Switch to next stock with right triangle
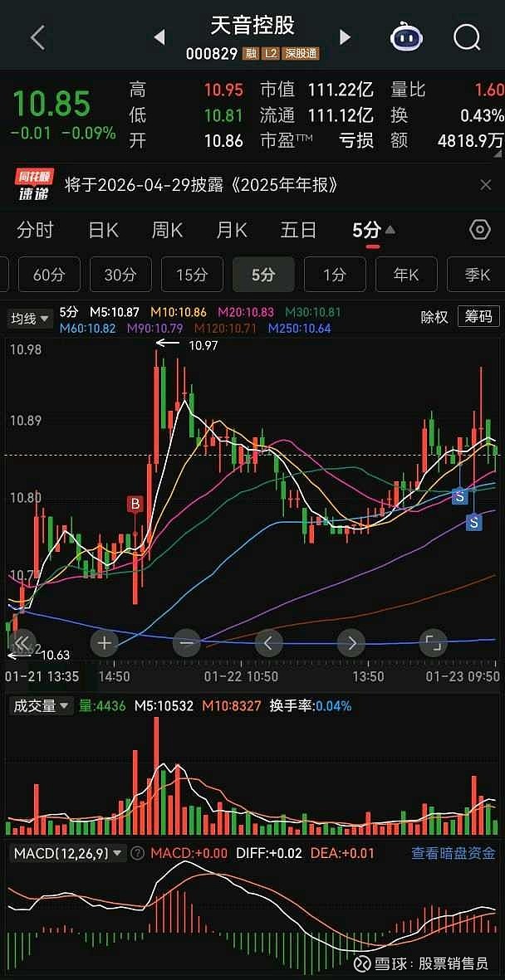Screen dimensions: 505x980 (x=345, y=38)
